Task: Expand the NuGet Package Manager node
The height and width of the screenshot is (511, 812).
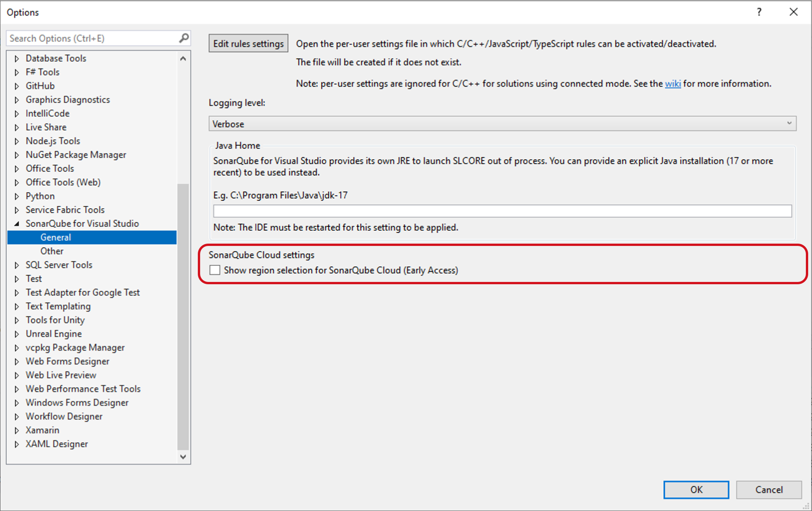Action: click(x=16, y=155)
